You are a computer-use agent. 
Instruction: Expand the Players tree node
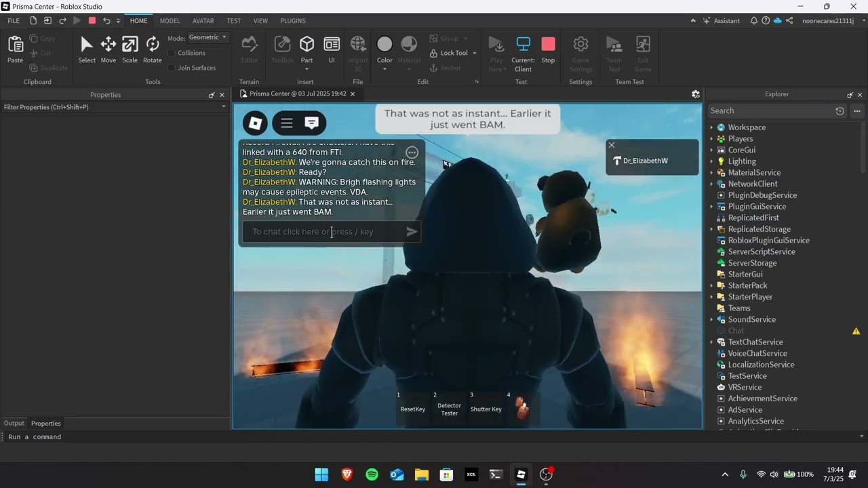point(711,139)
